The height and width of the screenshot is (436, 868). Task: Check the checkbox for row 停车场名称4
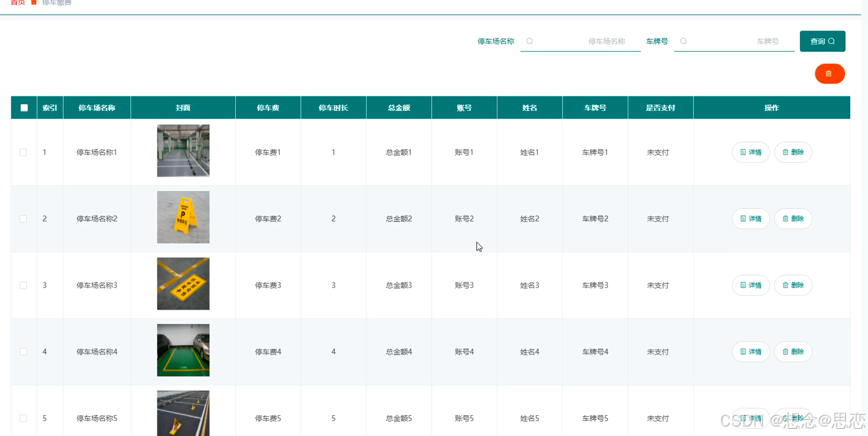(23, 352)
